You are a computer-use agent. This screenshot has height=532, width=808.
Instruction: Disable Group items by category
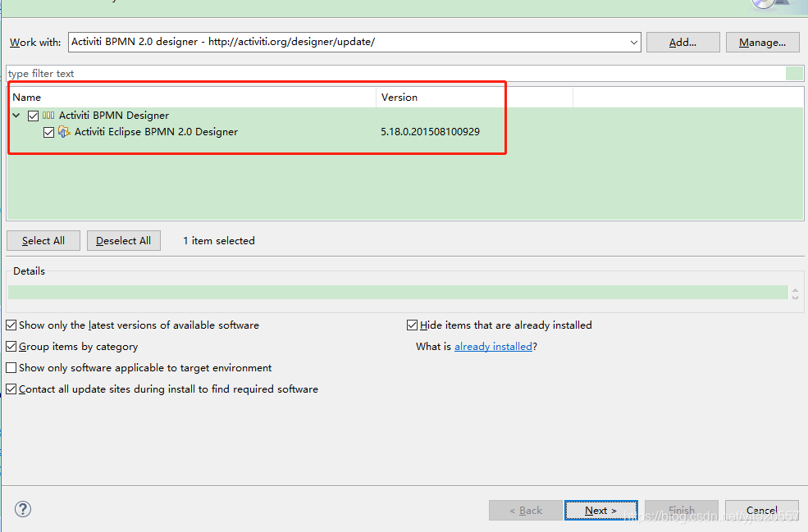11,347
